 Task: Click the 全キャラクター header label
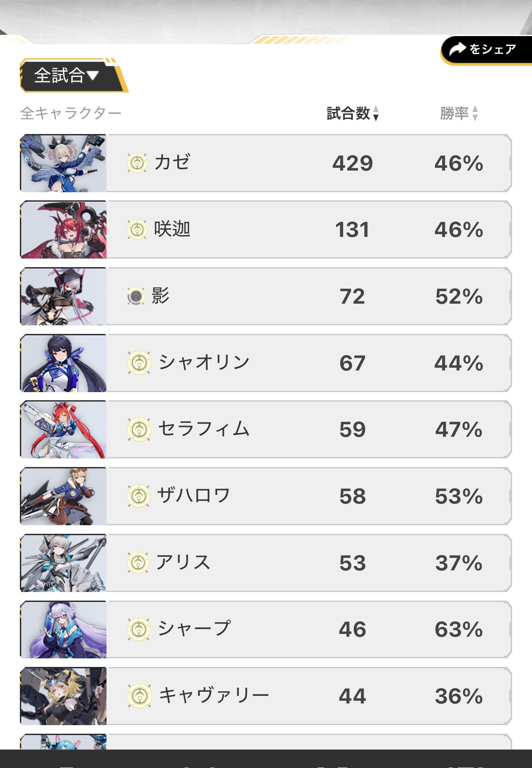(x=71, y=113)
